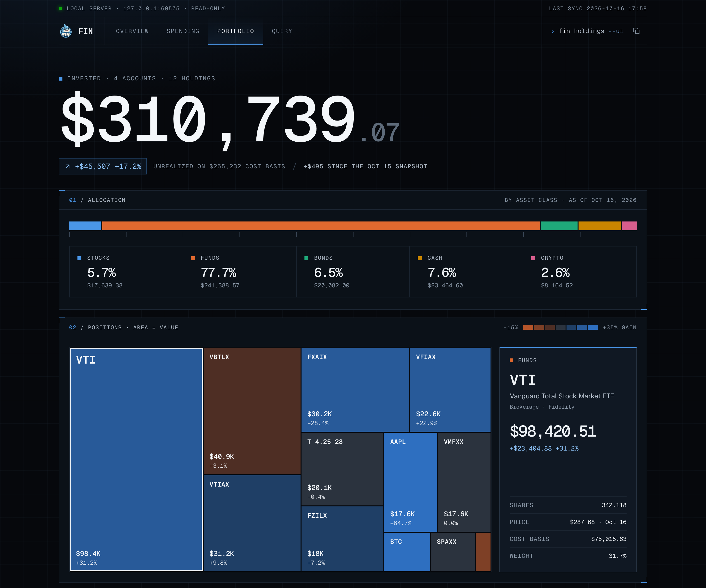Copy the fin holdings command
The image size is (706, 588).
(x=636, y=31)
